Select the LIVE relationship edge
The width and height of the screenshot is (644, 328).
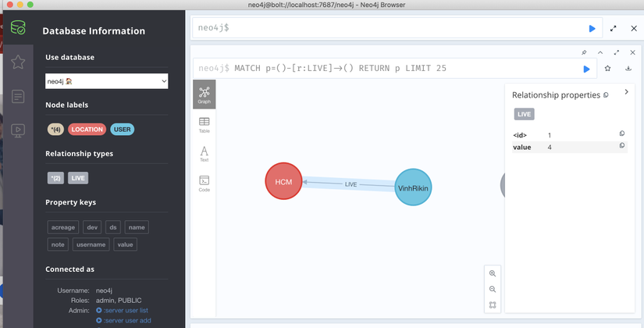350,184
